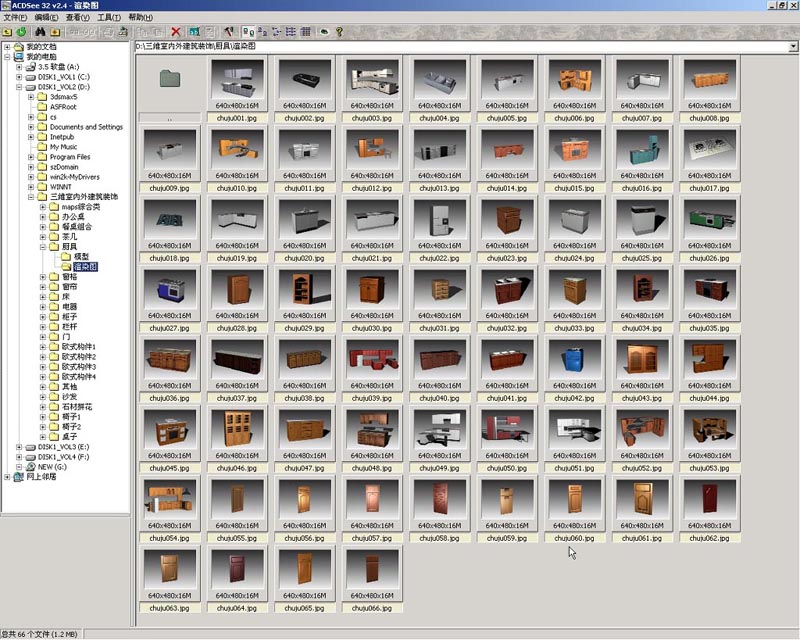Click the red X delete toolbar icon
The height and width of the screenshot is (640, 800).
pos(177,32)
